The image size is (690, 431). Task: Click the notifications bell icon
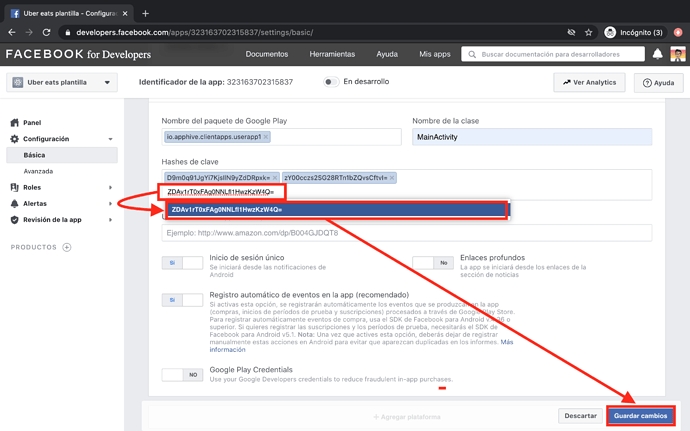[657, 54]
